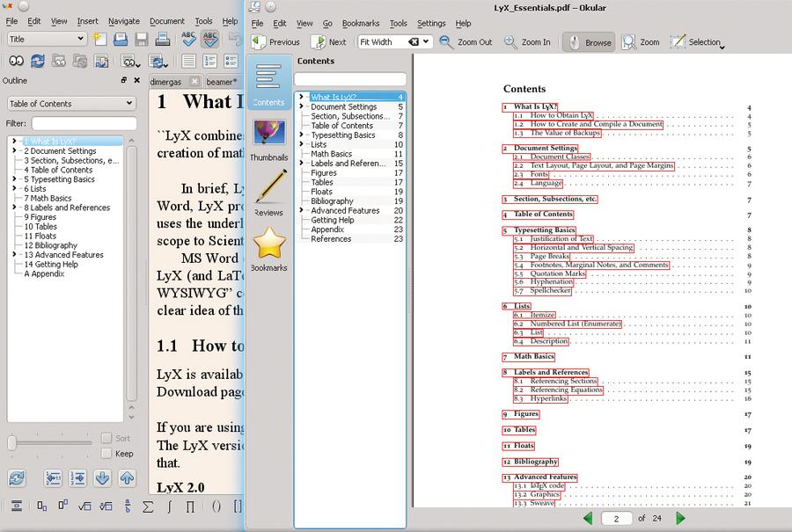
Task: Show Okular Contents side panel
Action: click(268, 84)
